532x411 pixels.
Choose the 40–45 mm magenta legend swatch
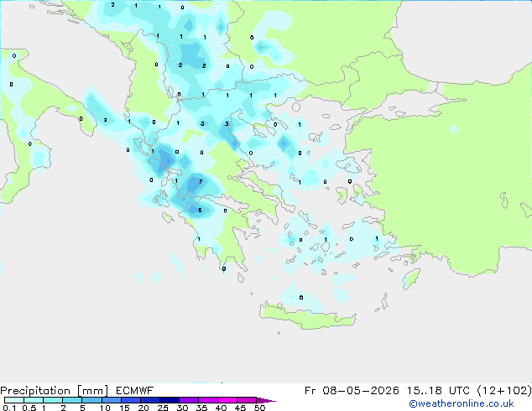point(227,400)
